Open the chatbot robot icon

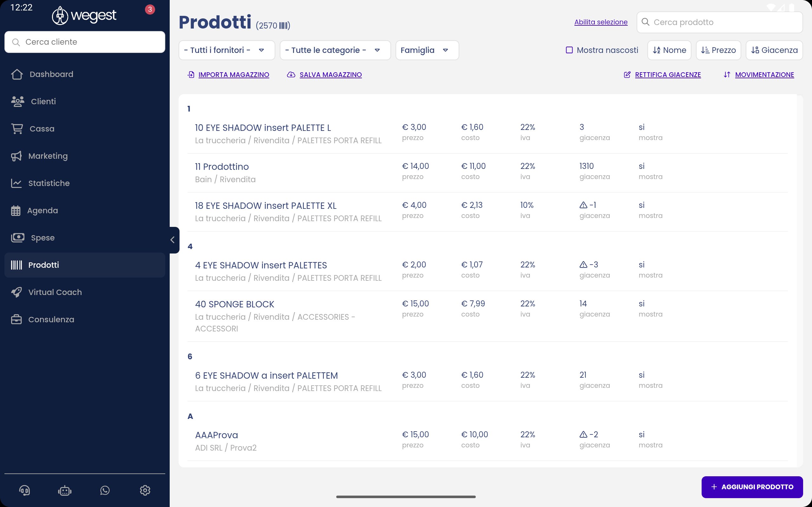pyautogui.click(x=64, y=491)
